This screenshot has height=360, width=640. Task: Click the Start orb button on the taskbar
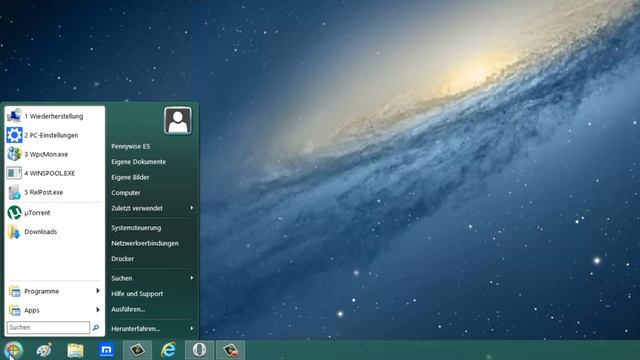pyautogui.click(x=13, y=350)
